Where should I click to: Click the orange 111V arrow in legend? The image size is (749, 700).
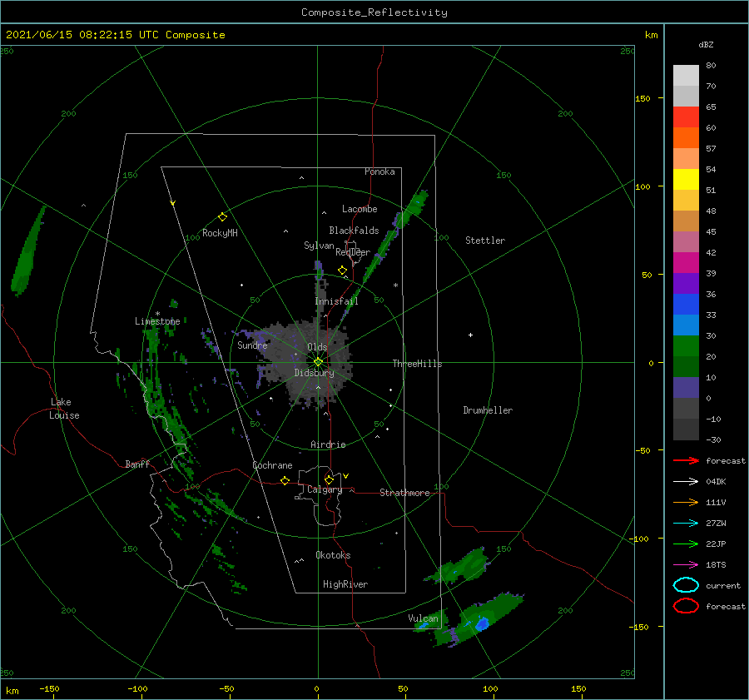tap(686, 502)
